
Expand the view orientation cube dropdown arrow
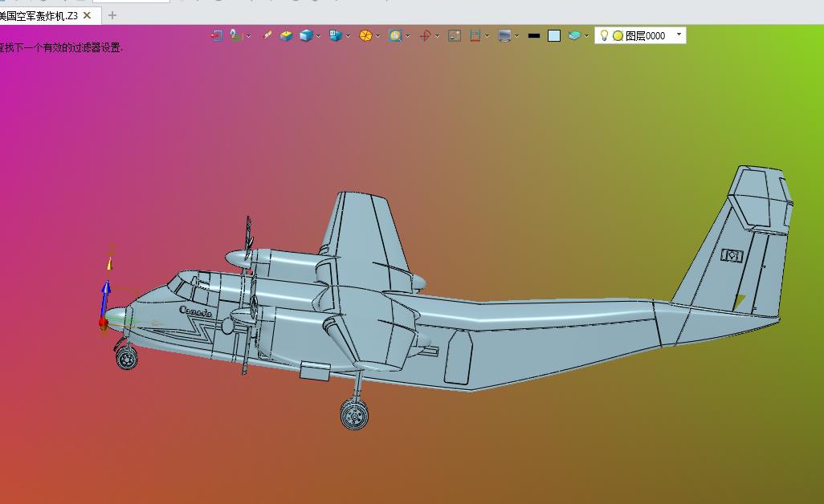pyautogui.click(x=349, y=36)
